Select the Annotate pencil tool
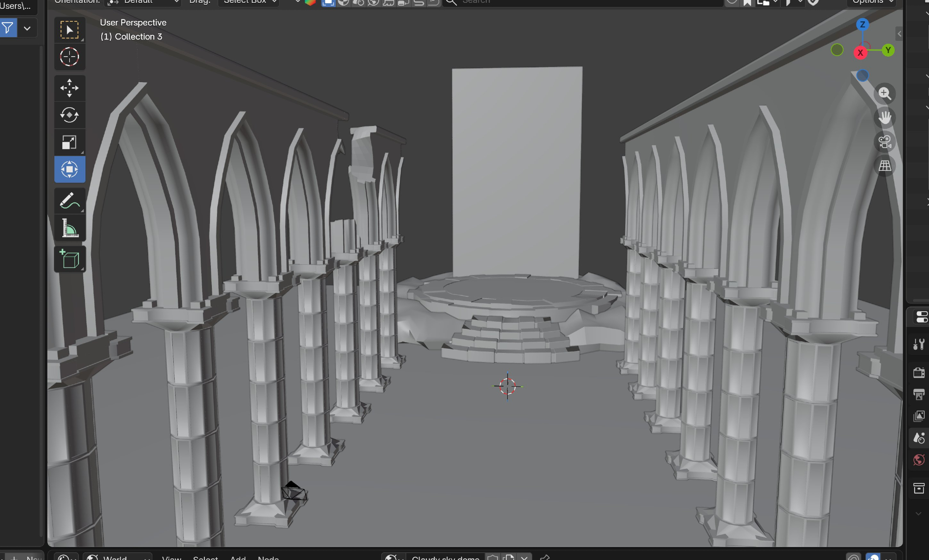929x560 pixels. (x=69, y=201)
